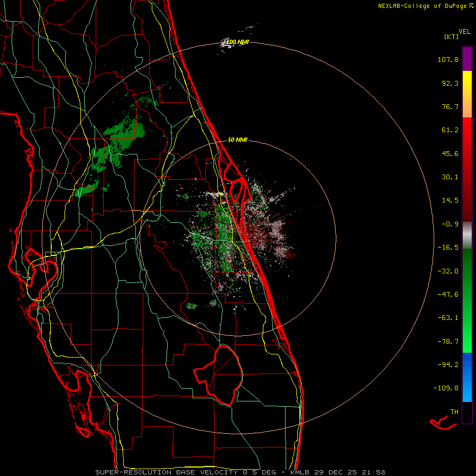Click the -16.5 legend value
This screenshot has height=476, width=476.
pyautogui.click(x=448, y=248)
